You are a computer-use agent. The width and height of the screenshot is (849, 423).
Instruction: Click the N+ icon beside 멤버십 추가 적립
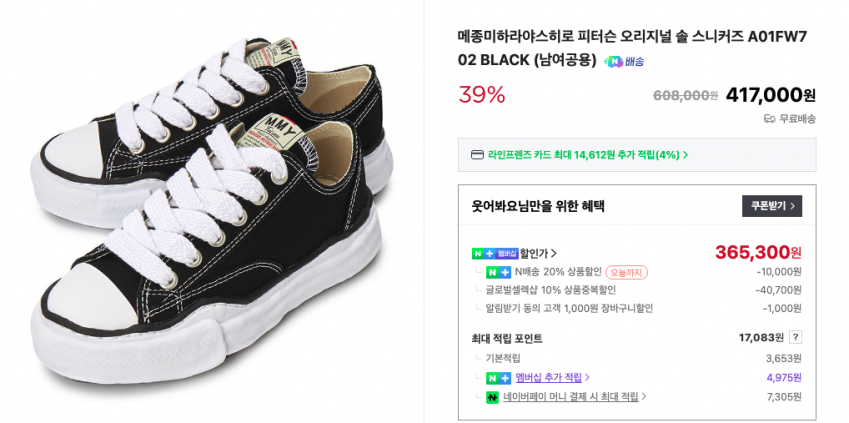(x=498, y=378)
